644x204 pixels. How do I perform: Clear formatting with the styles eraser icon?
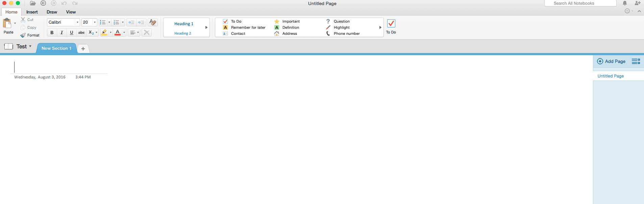153,22
